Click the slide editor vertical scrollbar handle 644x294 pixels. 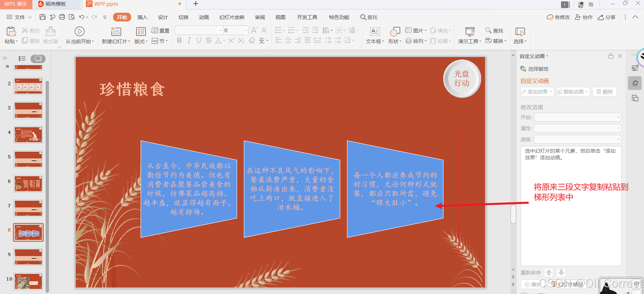(513, 214)
